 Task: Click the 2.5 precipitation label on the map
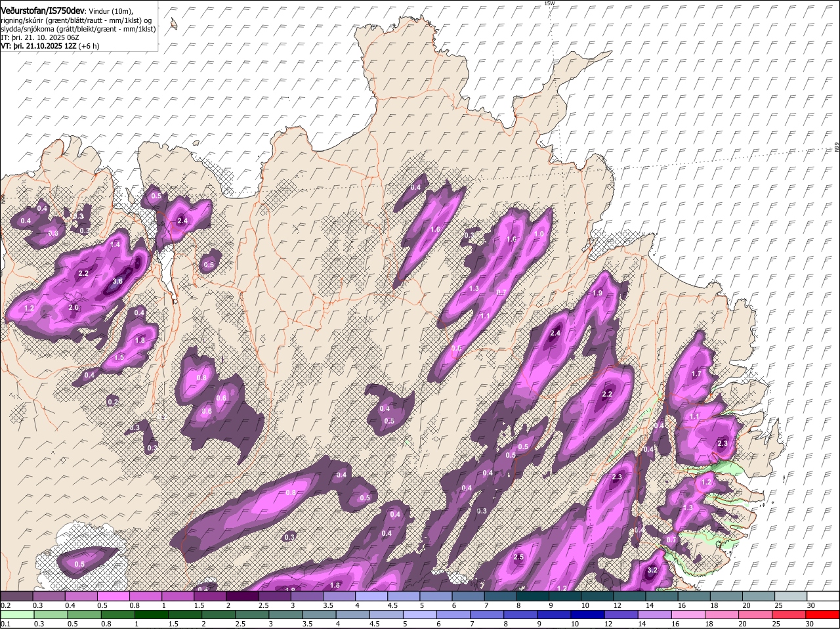point(518,557)
